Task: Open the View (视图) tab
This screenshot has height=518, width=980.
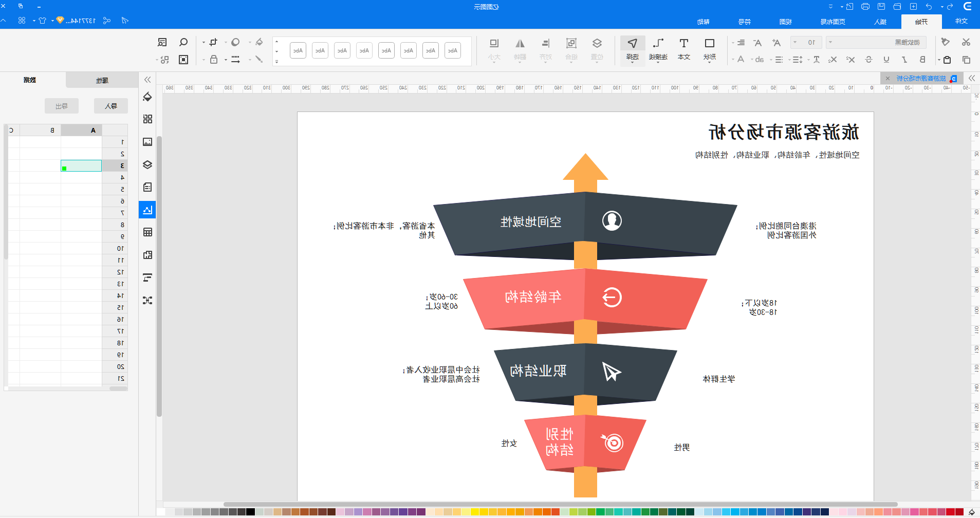Action: click(785, 22)
